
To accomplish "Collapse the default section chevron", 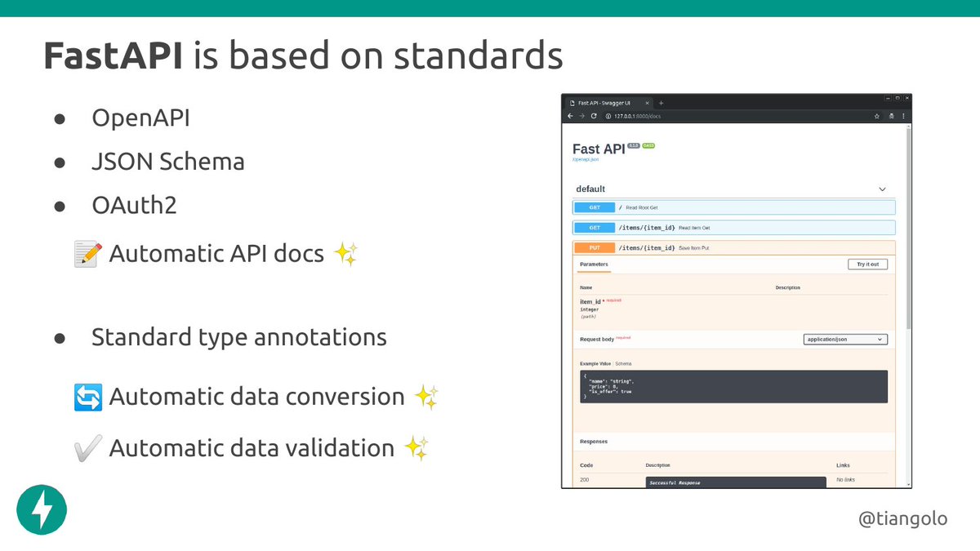I will point(882,189).
